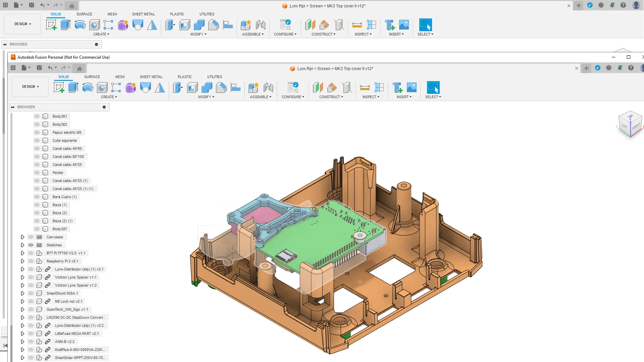The height and width of the screenshot is (362, 644).
Task: Open the CREATE dropdown in front window
Action: tap(109, 97)
